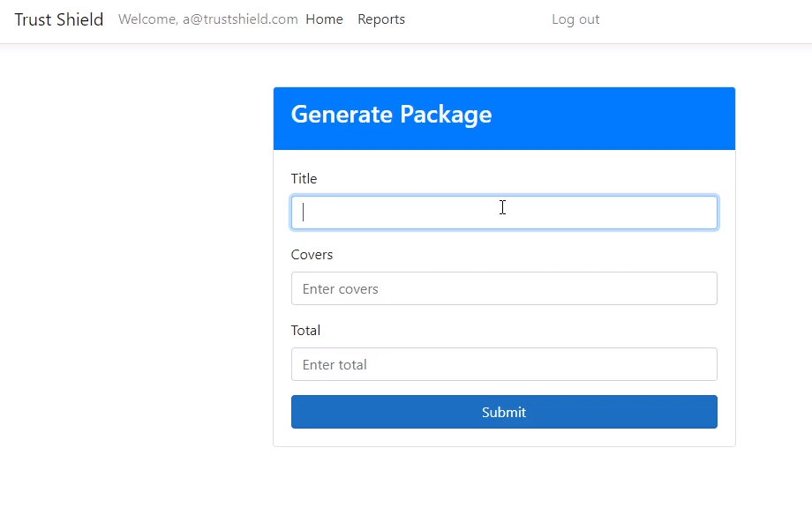812x515 pixels.
Task: Click the Total field label
Action: point(305,331)
